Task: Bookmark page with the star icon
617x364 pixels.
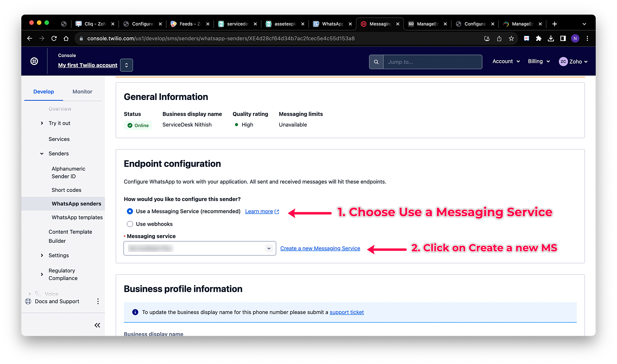Action: (x=511, y=39)
